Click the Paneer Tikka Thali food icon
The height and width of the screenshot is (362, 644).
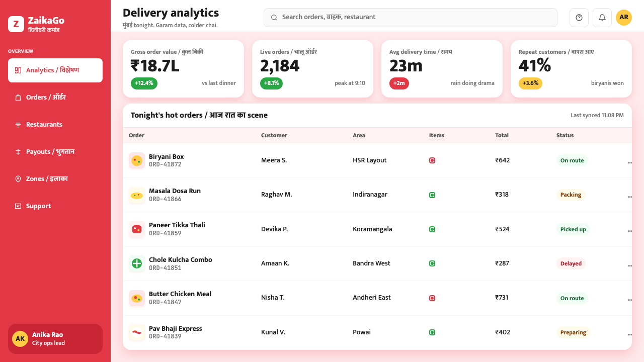(137, 229)
